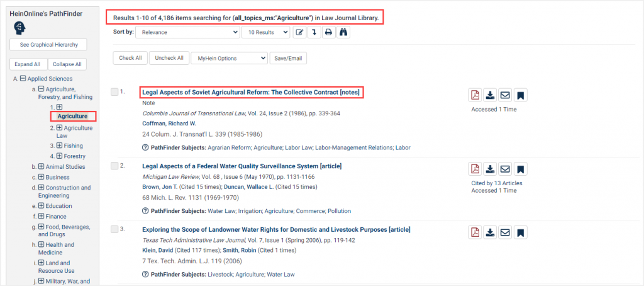Image resolution: width=644 pixels, height=286 pixels.
Task: Click the Uncheck All button
Action: 169,58
